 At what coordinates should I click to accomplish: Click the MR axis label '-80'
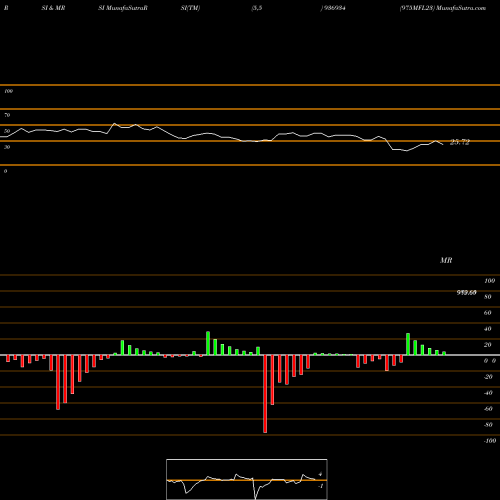pos(488,425)
